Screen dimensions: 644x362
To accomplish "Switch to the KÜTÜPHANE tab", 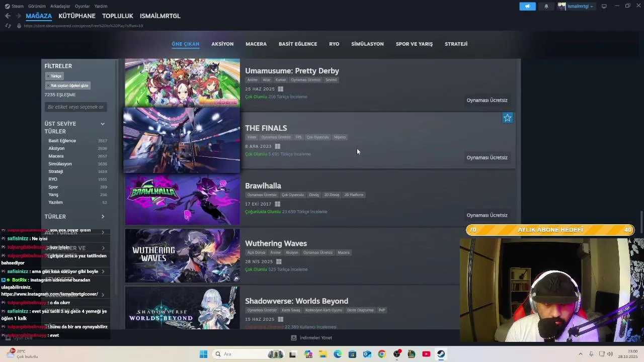I will point(77,16).
